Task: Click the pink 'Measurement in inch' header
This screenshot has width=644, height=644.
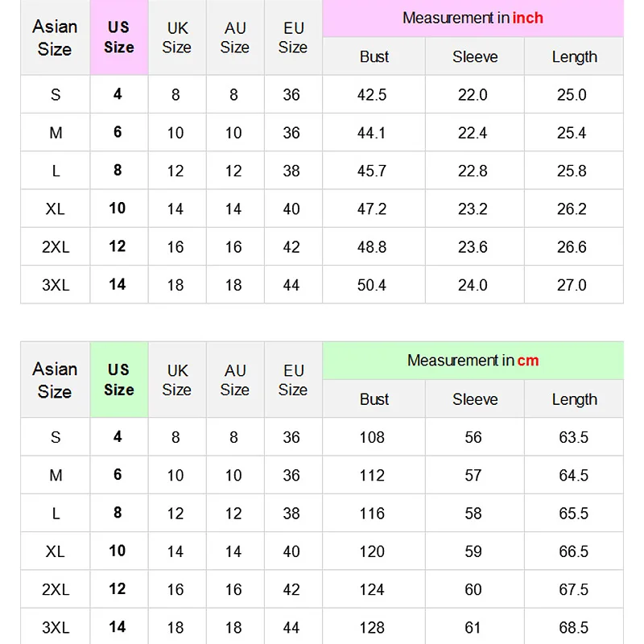Action: click(473, 18)
